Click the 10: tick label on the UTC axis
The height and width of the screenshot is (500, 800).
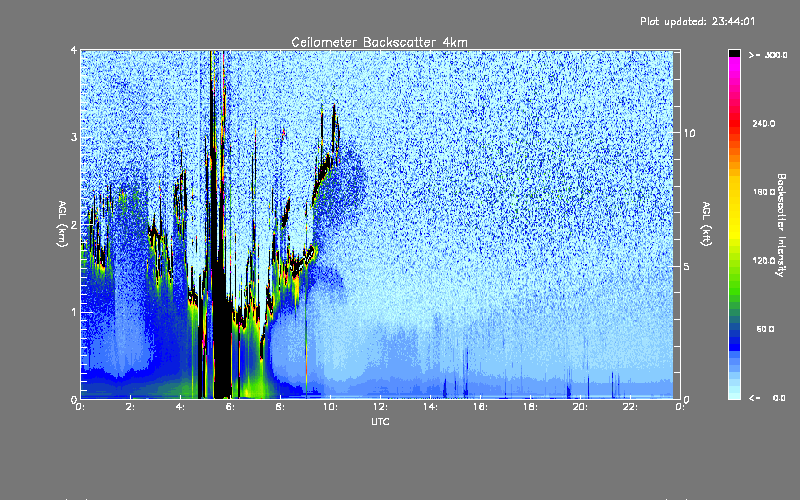click(x=331, y=407)
